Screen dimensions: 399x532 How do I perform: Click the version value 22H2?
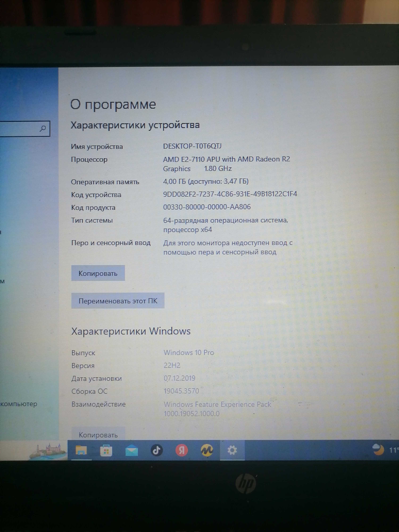click(x=172, y=365)
